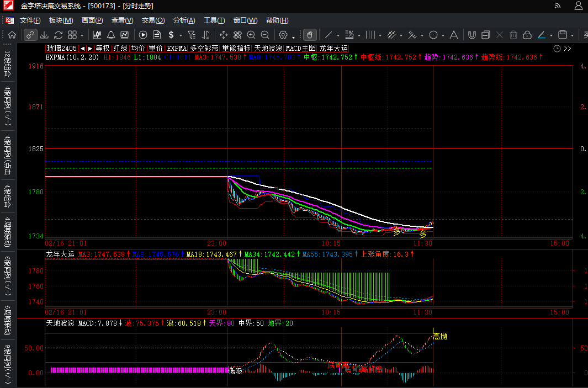The height and width of the screenshot is (388, 588).
Task: Click the 红绿 indicator button
Action: 120,49
